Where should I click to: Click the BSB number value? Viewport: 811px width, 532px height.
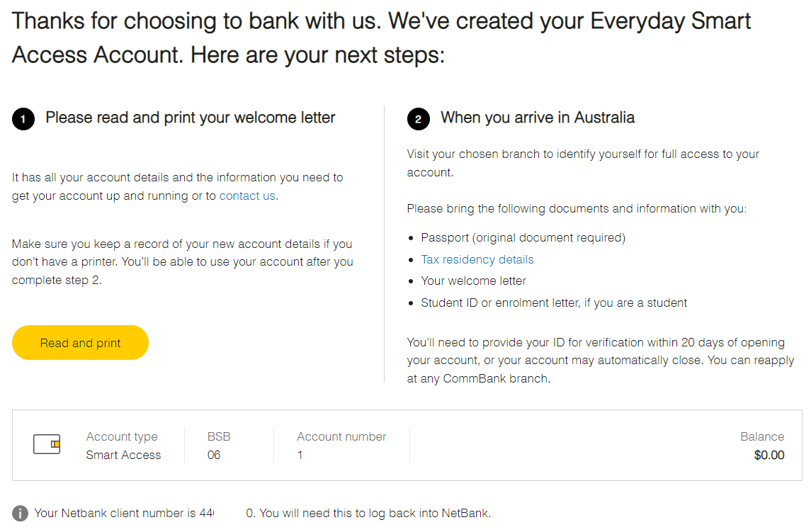pos(214,455)
